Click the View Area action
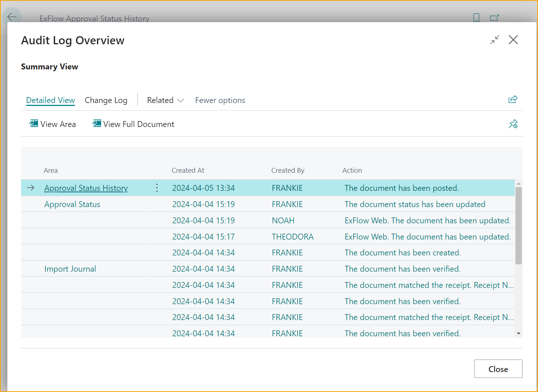Image resolution: width=538 pixels, height=392 pixels. coord(53,124)
